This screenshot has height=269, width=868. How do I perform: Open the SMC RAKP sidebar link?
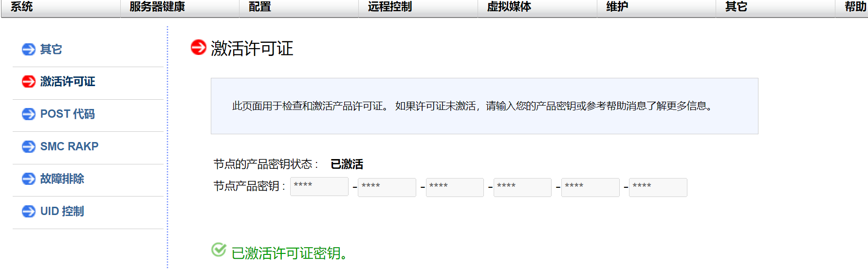pos(70,146)
